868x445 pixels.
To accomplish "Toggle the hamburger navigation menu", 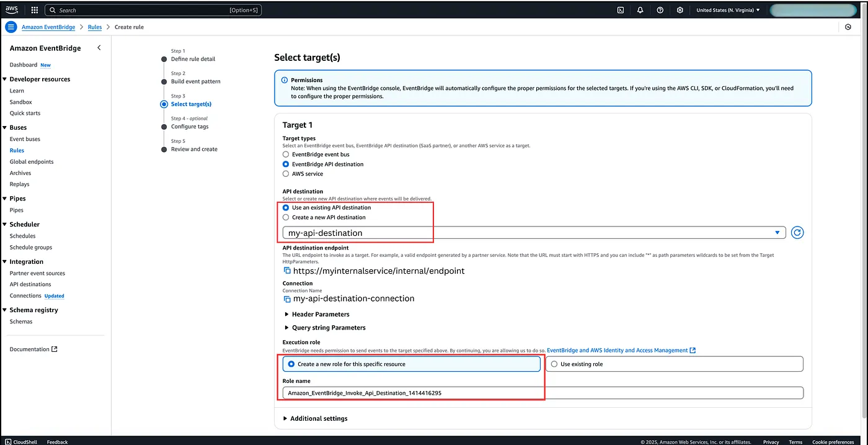I will [11, 27].
